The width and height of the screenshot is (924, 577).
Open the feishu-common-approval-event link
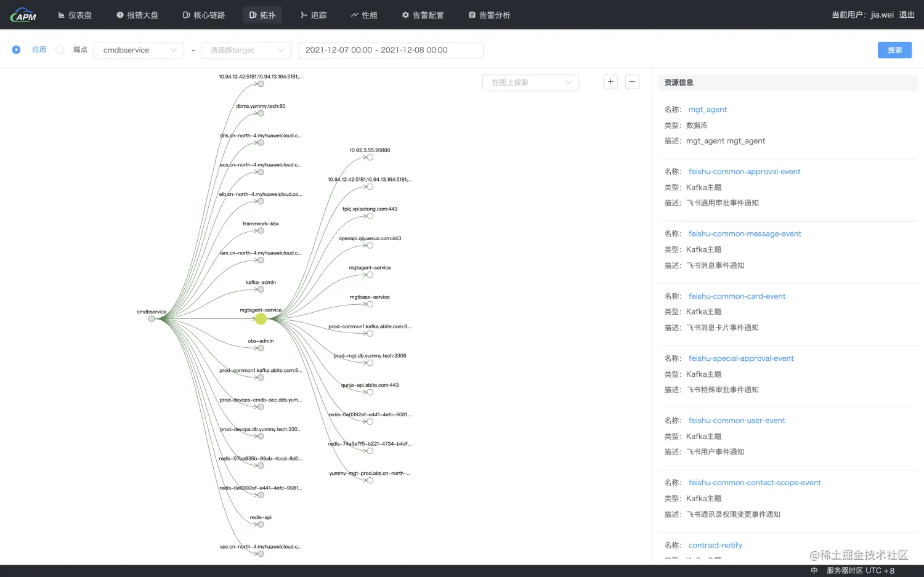(x=744, y=172)
